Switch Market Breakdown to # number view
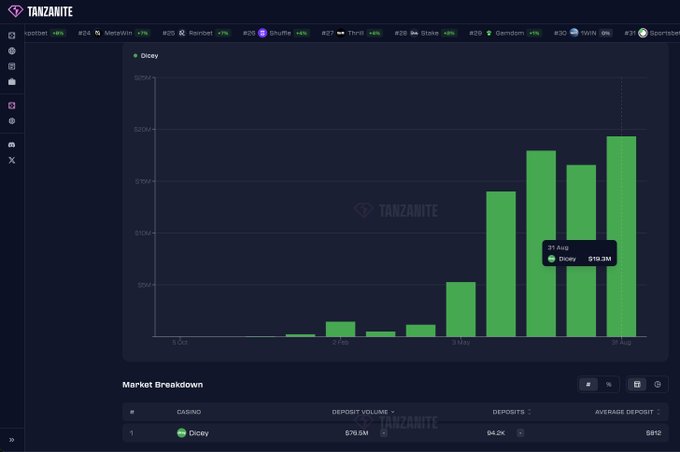The image size is (680, 452). [588, 384]
